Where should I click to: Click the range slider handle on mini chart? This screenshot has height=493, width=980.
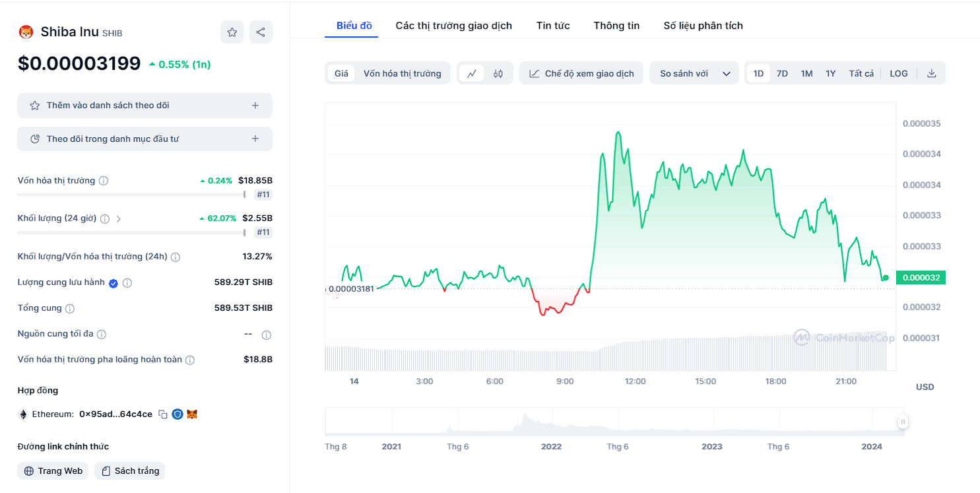(902, 422)
